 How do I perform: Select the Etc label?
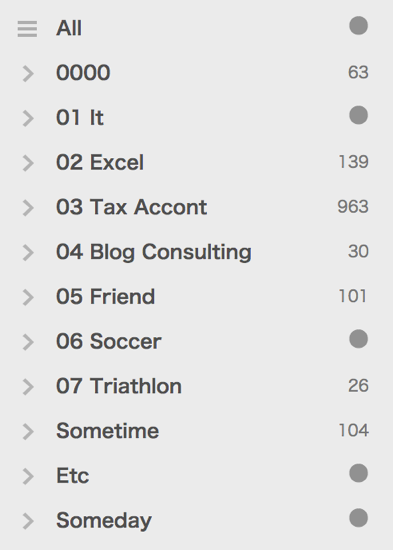pyautogui.click(x=73, y=476)
